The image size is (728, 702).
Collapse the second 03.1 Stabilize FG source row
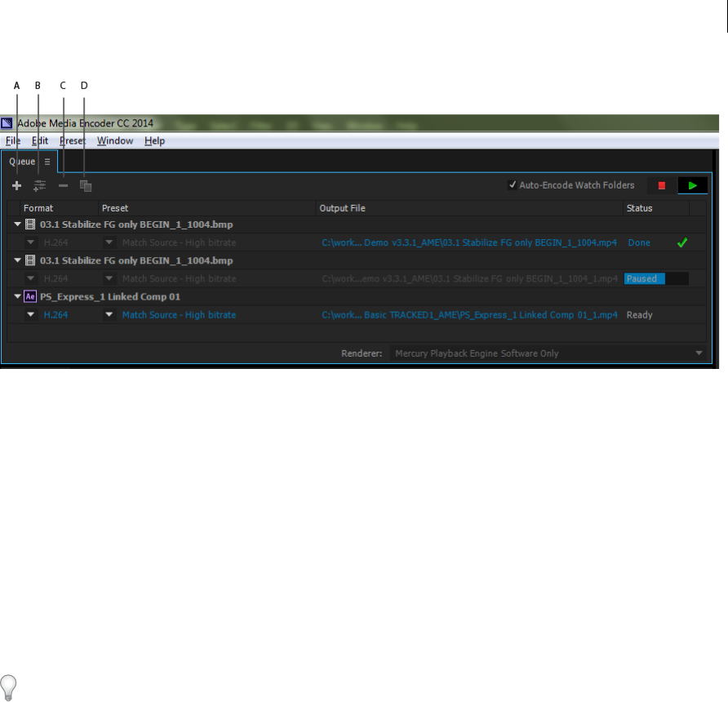click(18, 260)
